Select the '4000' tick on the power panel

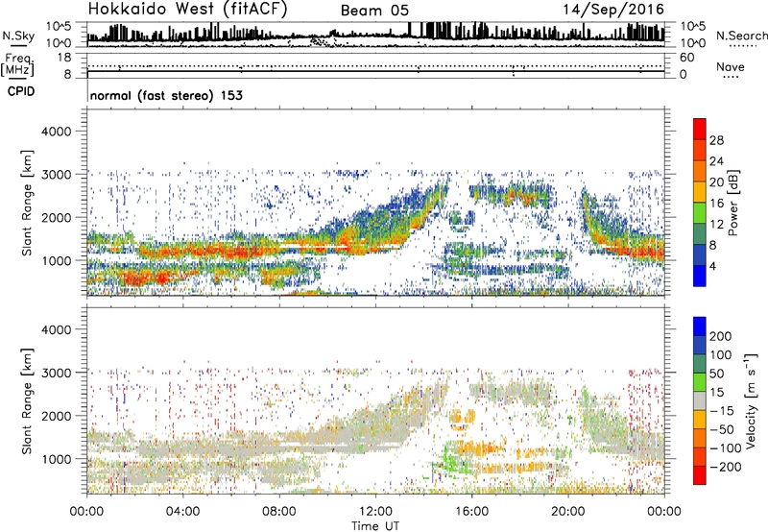point(57,132)
